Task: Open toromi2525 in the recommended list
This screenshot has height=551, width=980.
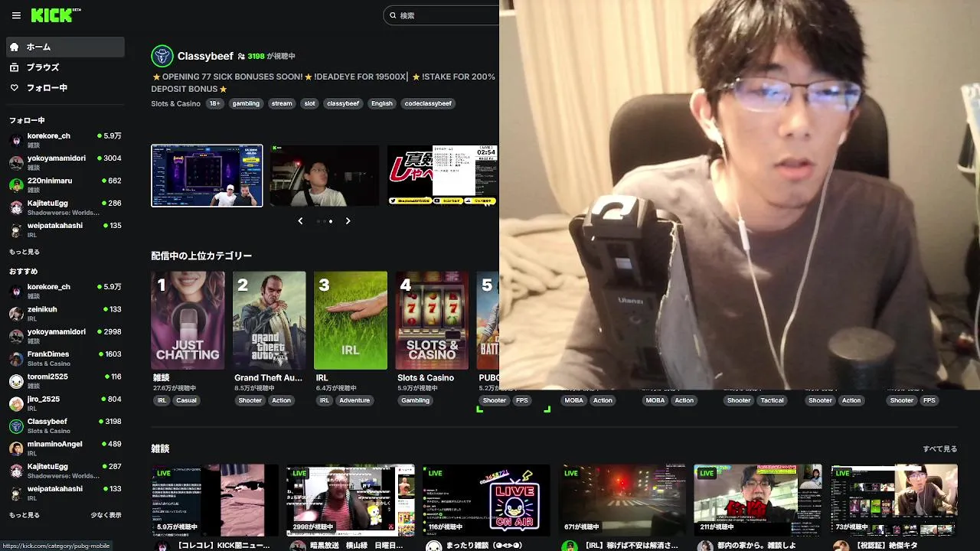Action: point(65,380)
